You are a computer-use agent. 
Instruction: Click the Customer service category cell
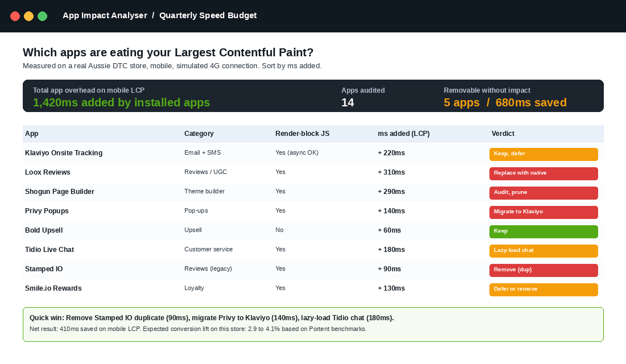(208, 250)
